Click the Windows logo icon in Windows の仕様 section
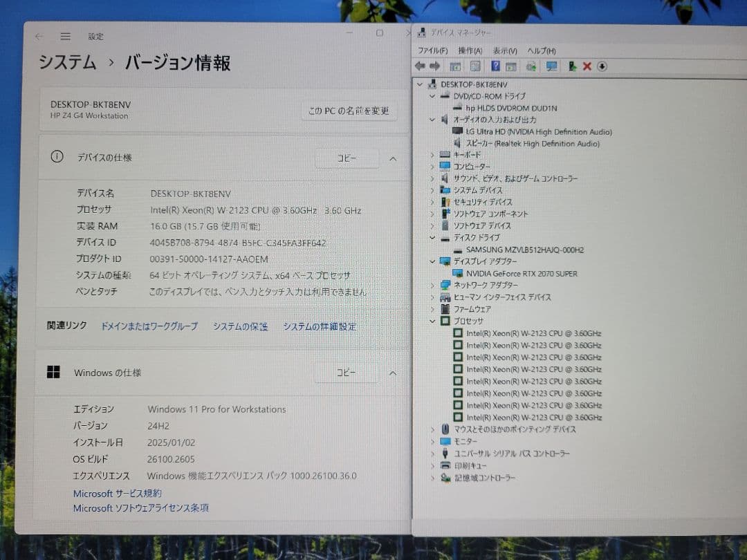The image size is (747, 560). [53, 372]
